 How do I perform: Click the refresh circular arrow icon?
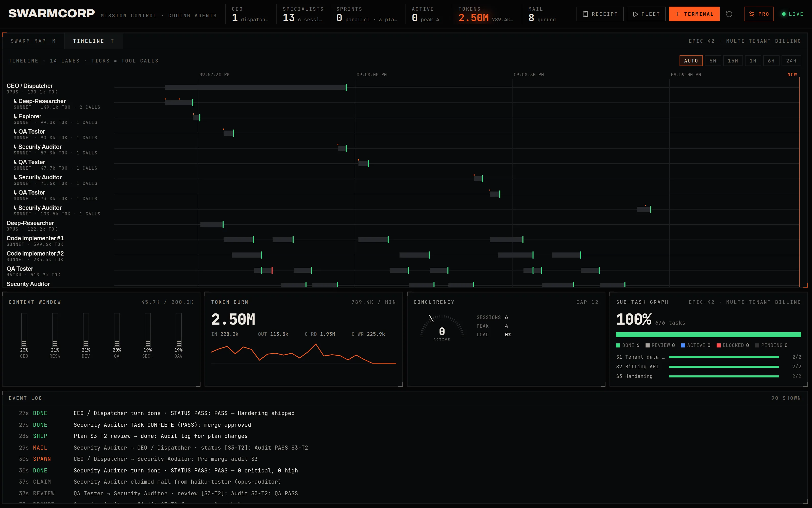tap(729, 14)
